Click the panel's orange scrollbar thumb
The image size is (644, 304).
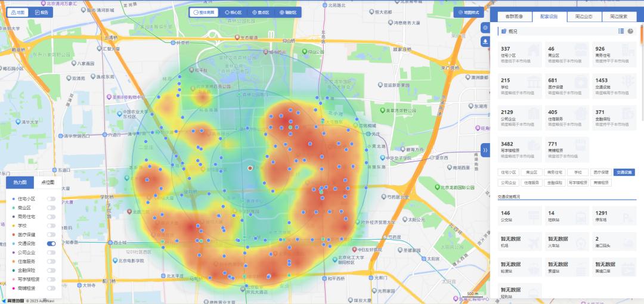(642, 34)
